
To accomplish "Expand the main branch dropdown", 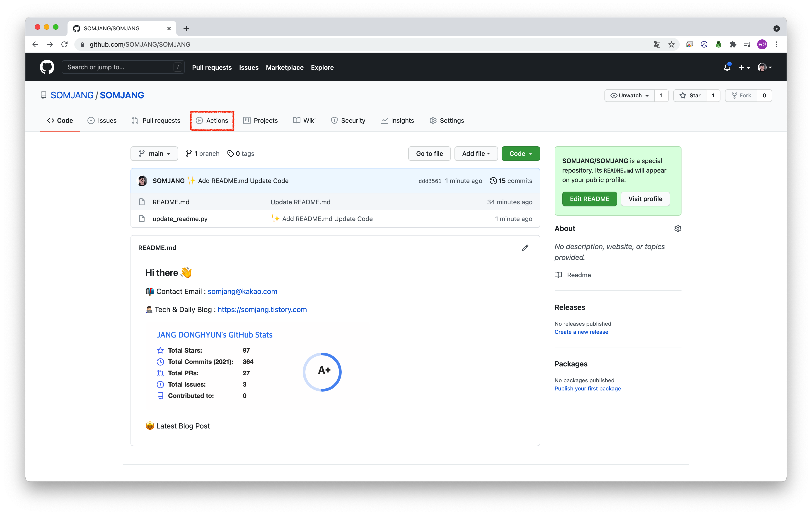I will pyautogui.click(x=154, y=154).
